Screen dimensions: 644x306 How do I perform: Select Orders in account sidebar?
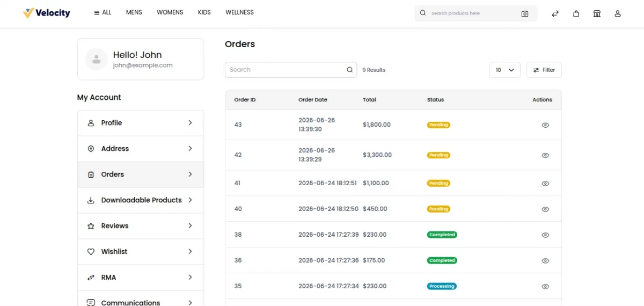141,174
